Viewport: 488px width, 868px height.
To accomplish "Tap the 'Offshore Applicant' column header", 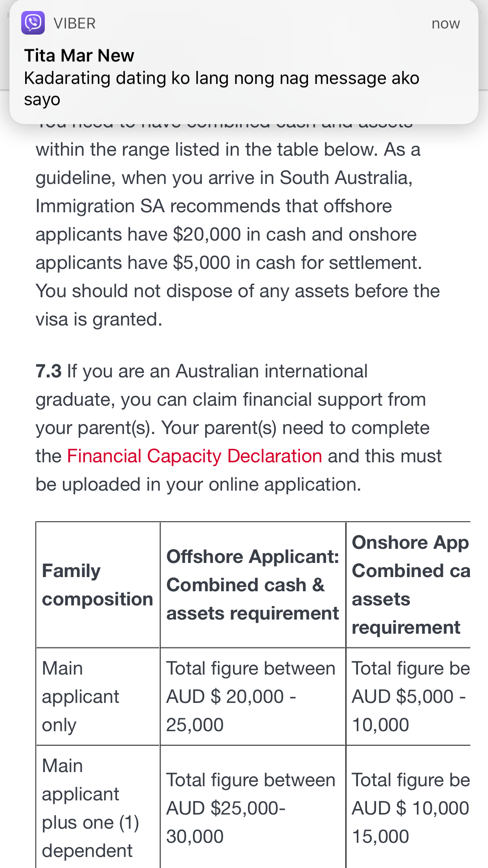I will coord(253,585).
